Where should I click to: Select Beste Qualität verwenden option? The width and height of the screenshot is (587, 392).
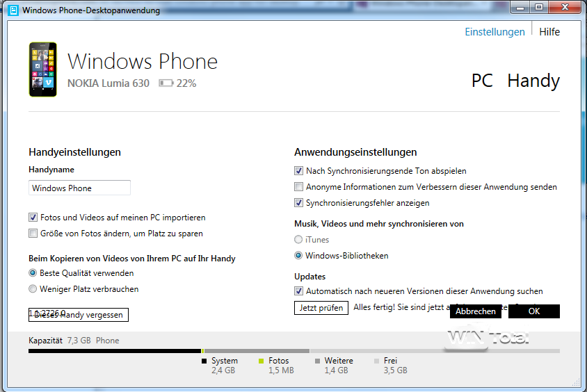33,273
